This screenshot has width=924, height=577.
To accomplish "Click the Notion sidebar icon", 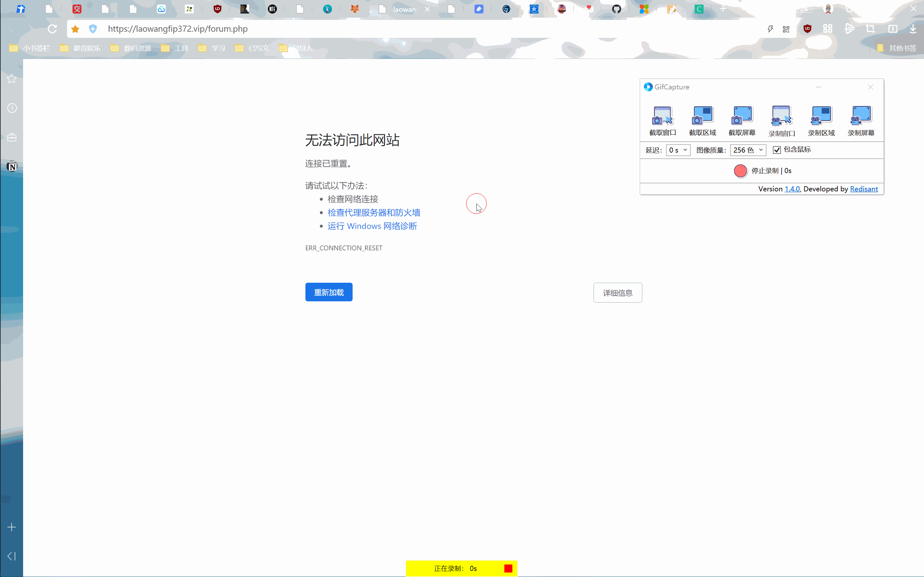I will pos(12,167).
